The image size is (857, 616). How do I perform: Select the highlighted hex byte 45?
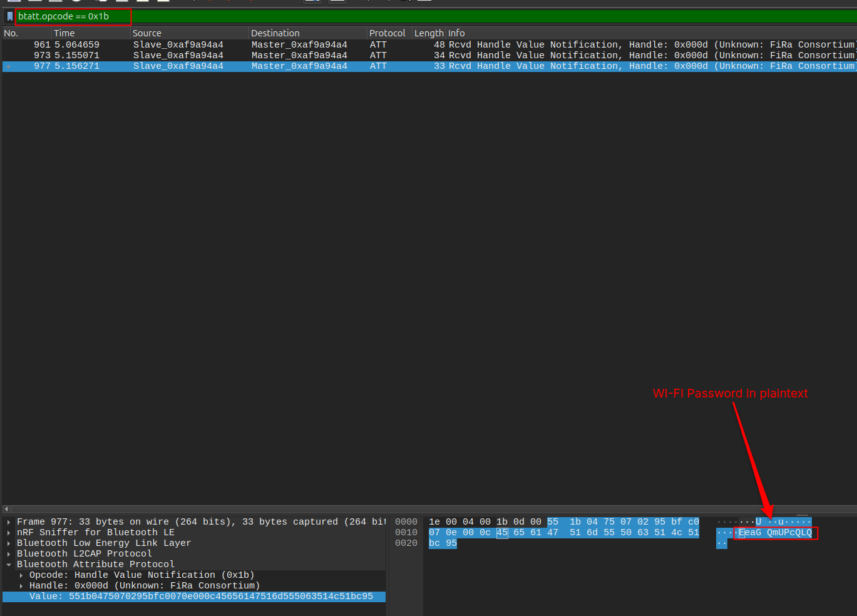[x=502, y=533]
